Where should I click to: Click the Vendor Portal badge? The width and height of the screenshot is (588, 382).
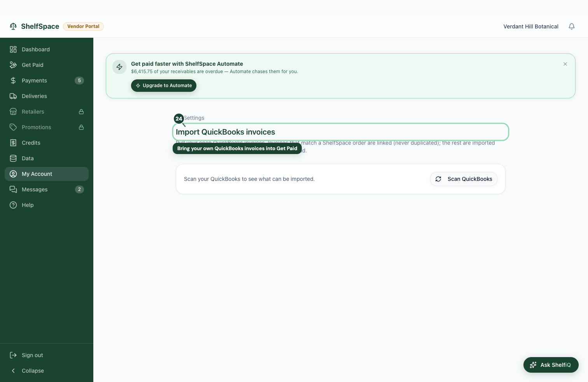click(x=83, y=26)
